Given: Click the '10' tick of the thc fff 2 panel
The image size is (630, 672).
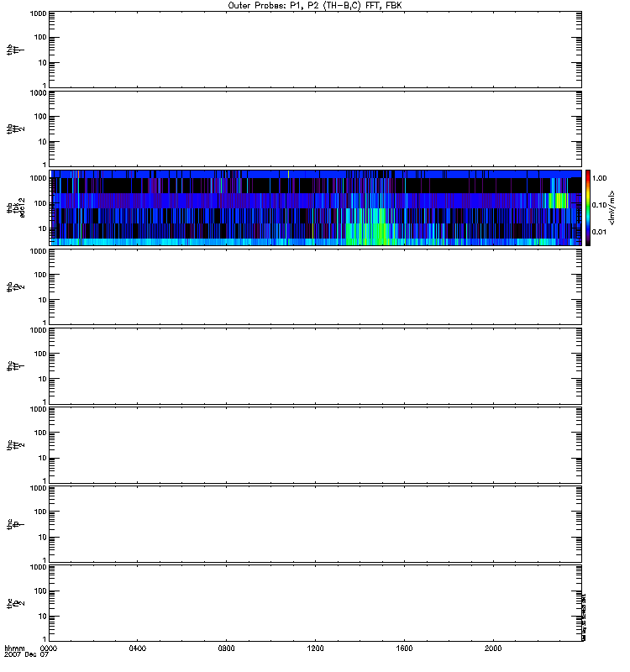Looking at the screenshot, I should [x=43, y=458].
